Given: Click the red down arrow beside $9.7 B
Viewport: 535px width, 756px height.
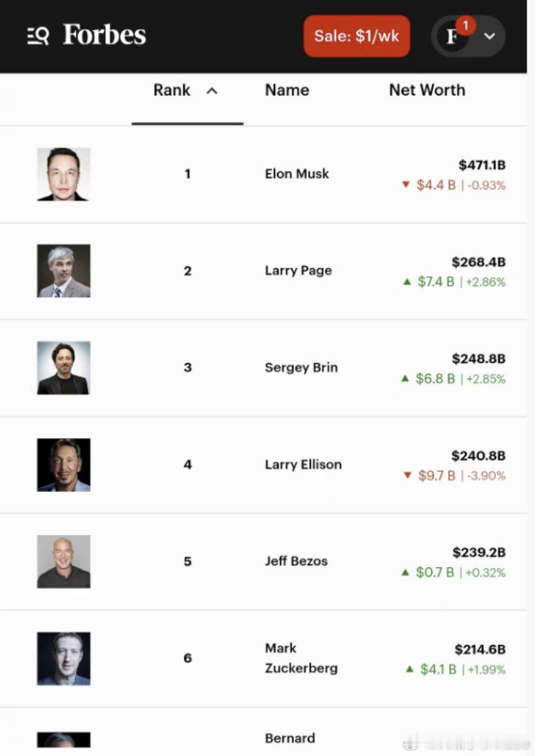Looking at the screenshot, I should [x=407, y=475].
